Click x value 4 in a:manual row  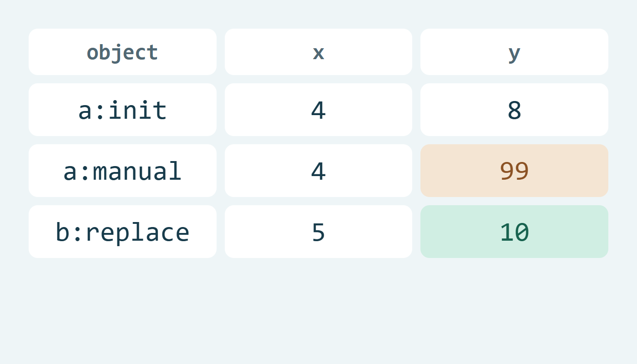coord(318,171)
